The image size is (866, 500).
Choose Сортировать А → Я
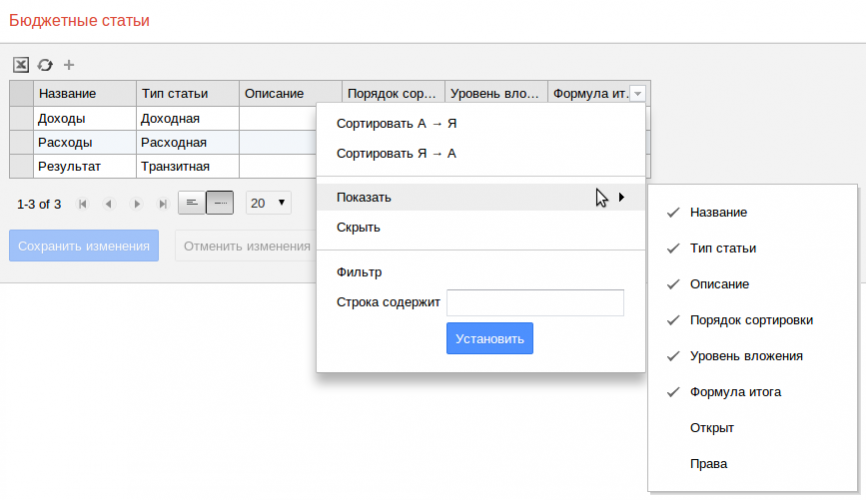397,124
